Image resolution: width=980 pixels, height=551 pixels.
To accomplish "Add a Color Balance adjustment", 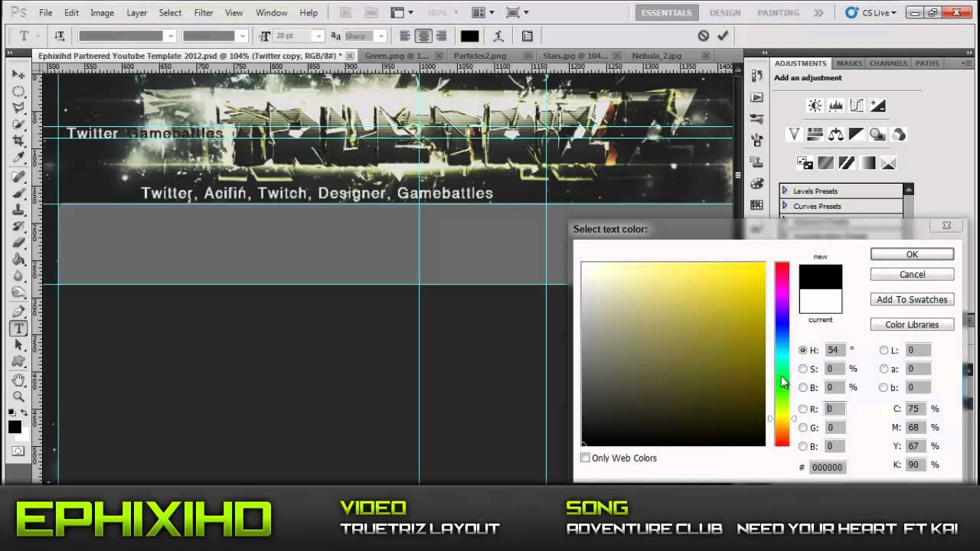I will (836, 135).
